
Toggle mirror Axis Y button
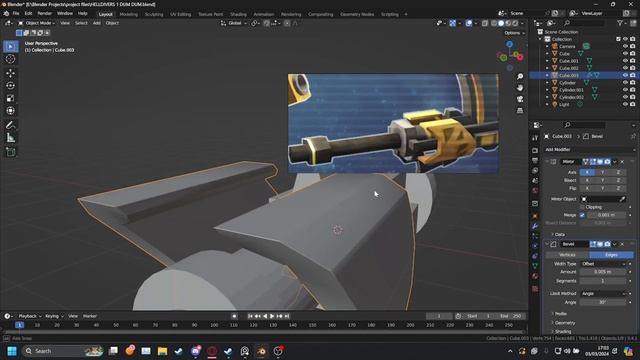point(602,172)
